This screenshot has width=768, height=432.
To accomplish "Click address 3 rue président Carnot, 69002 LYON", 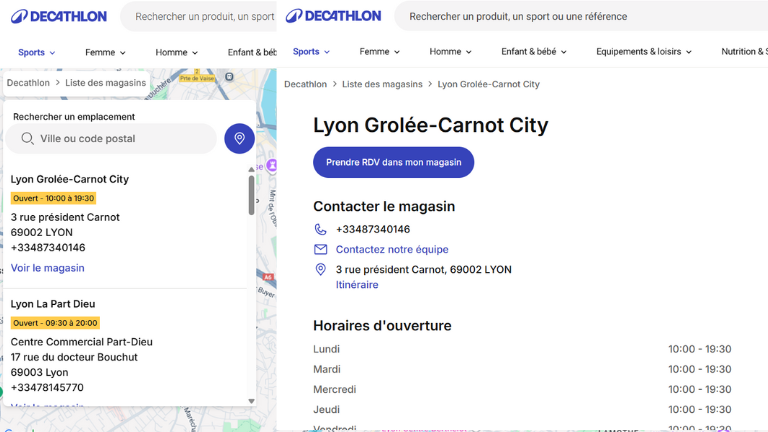I will pos(424,269).
